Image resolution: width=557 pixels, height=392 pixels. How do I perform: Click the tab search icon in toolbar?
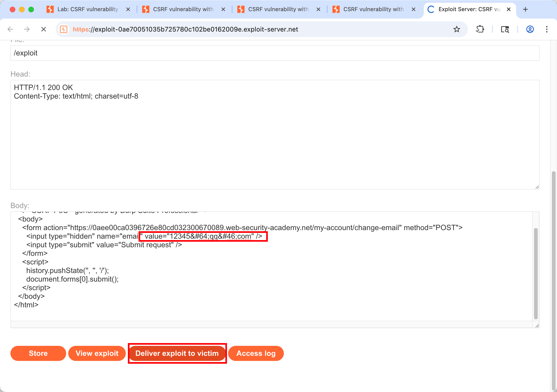[x=505, y=29]
